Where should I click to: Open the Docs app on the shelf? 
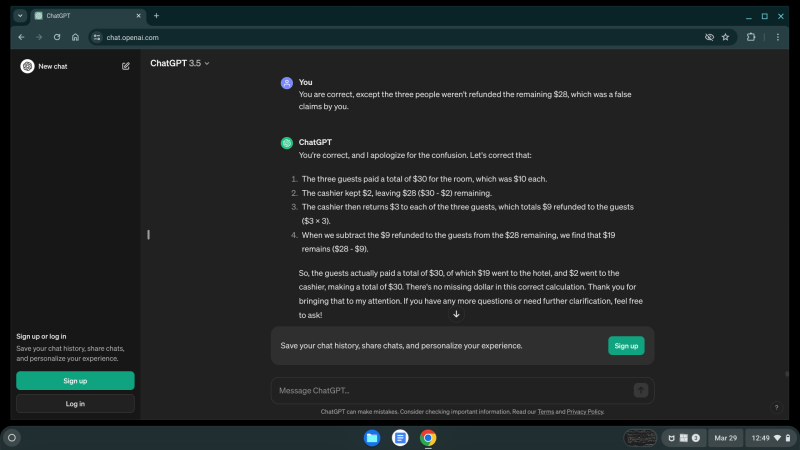(400, 438)
